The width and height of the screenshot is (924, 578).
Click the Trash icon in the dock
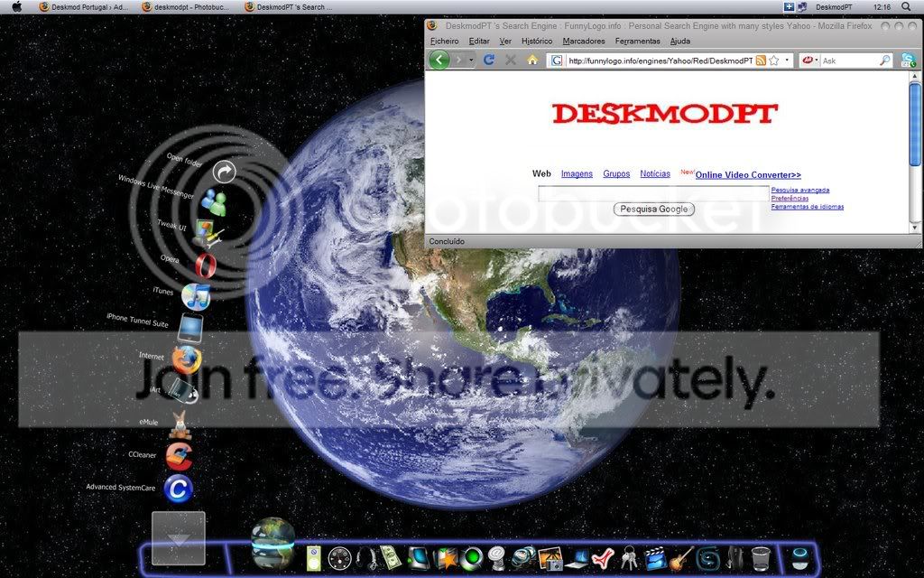761,557
